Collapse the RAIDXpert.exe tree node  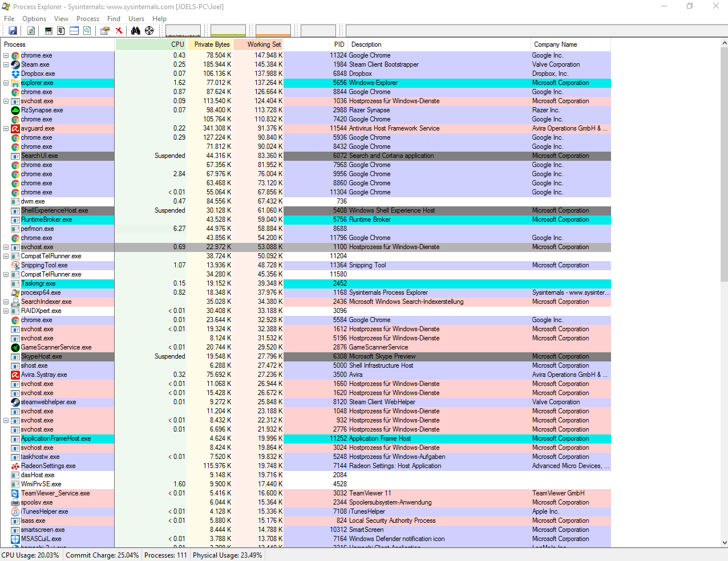6,311
